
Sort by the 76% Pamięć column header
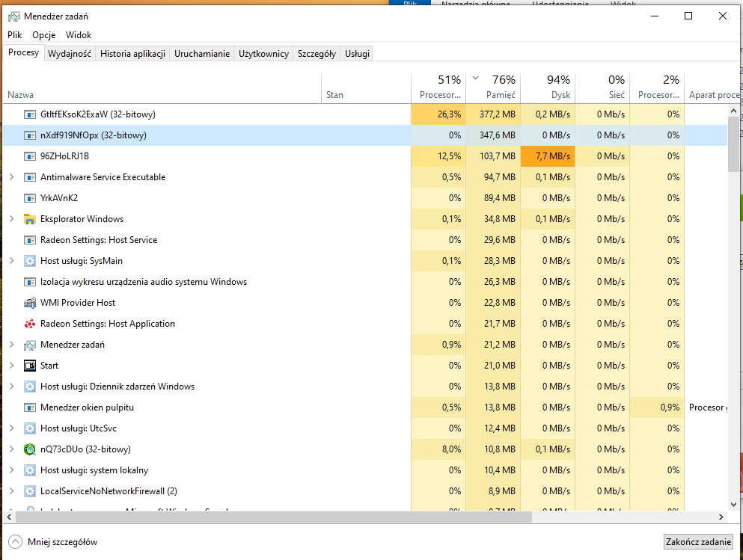click(x=493, y=87)
